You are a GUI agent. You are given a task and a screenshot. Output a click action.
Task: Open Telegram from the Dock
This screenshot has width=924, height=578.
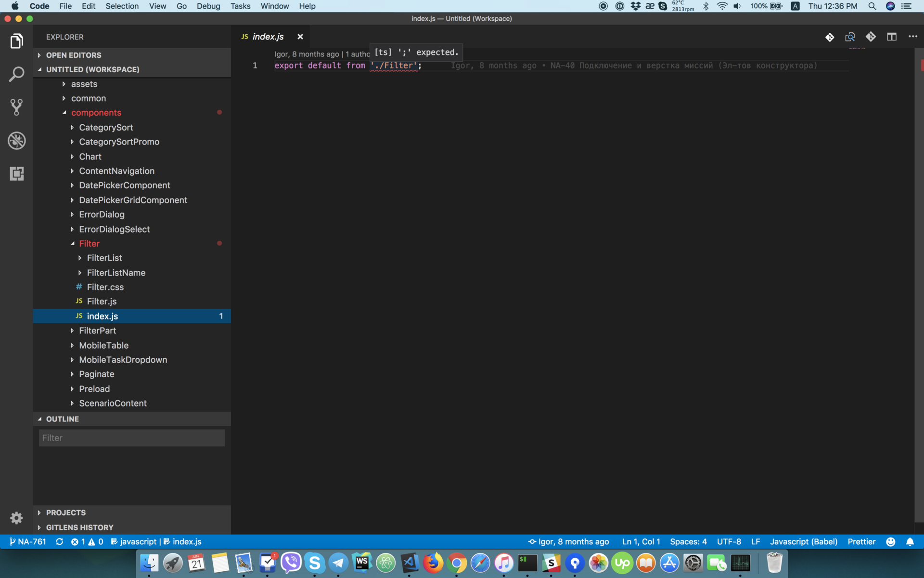coord(338,563)
